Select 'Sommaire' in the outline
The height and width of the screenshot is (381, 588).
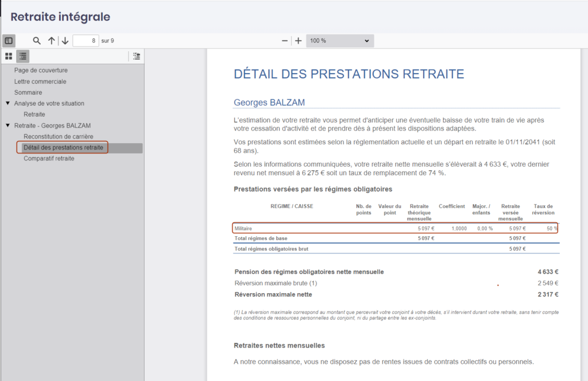tap(28, 93)
